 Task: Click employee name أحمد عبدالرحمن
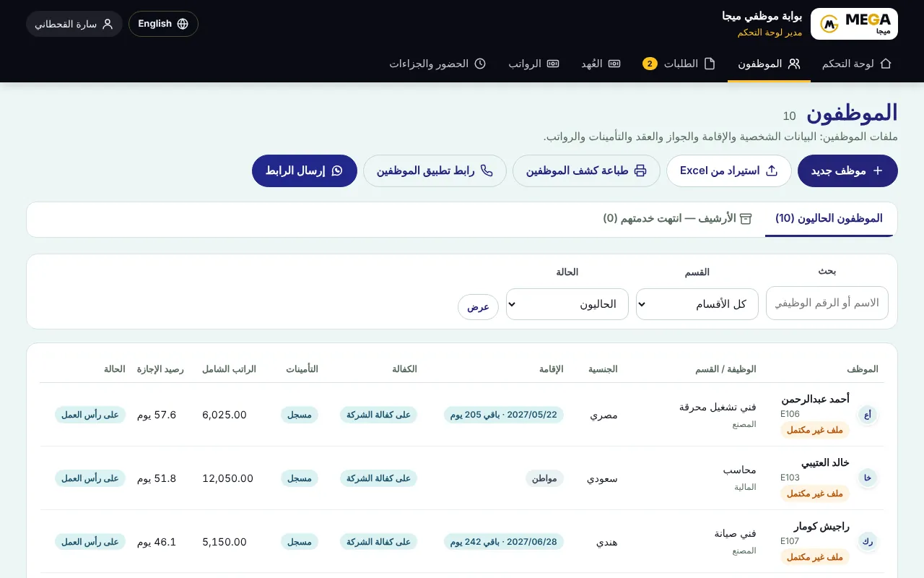815,399
